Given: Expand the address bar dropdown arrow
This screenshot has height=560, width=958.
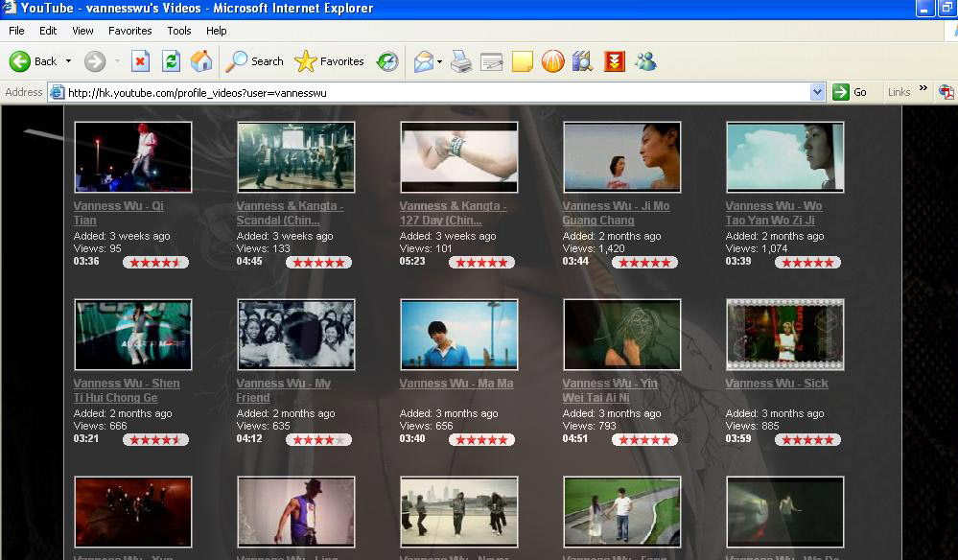Looking at the screenshot, I should (817, 92).
